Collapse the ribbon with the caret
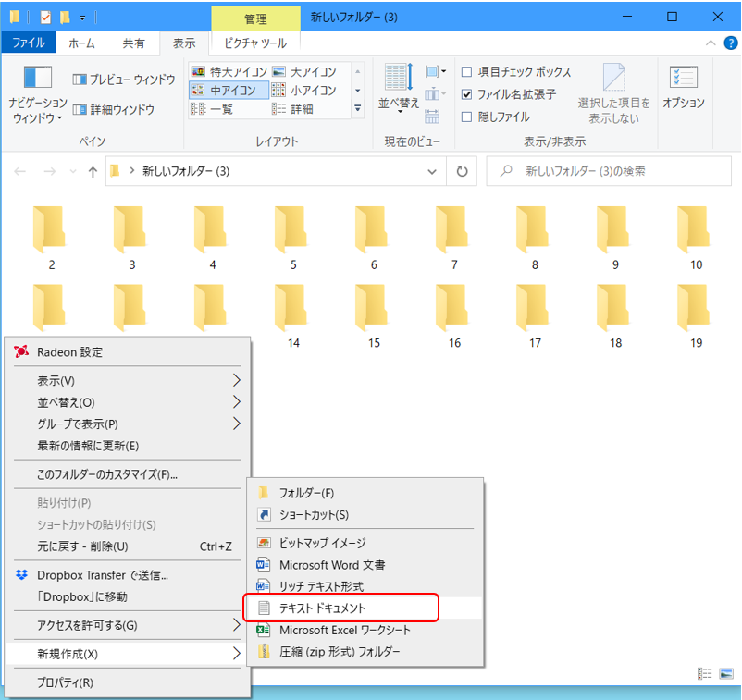The image size is (742, 700). 711,43
